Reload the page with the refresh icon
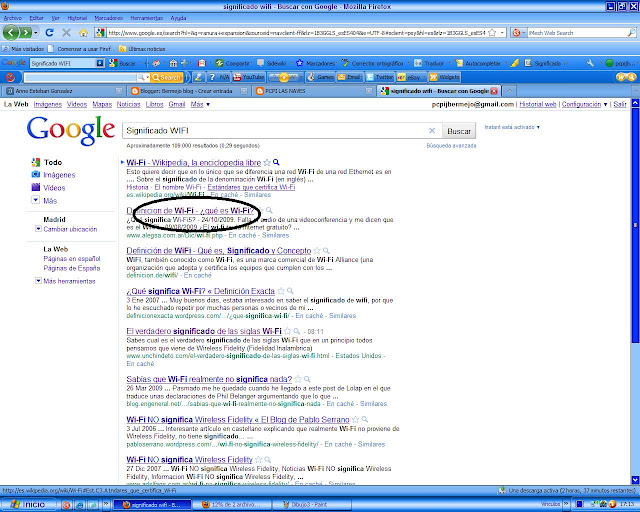Viewport: 640px width, 512px height. click(x=50, y=33)
